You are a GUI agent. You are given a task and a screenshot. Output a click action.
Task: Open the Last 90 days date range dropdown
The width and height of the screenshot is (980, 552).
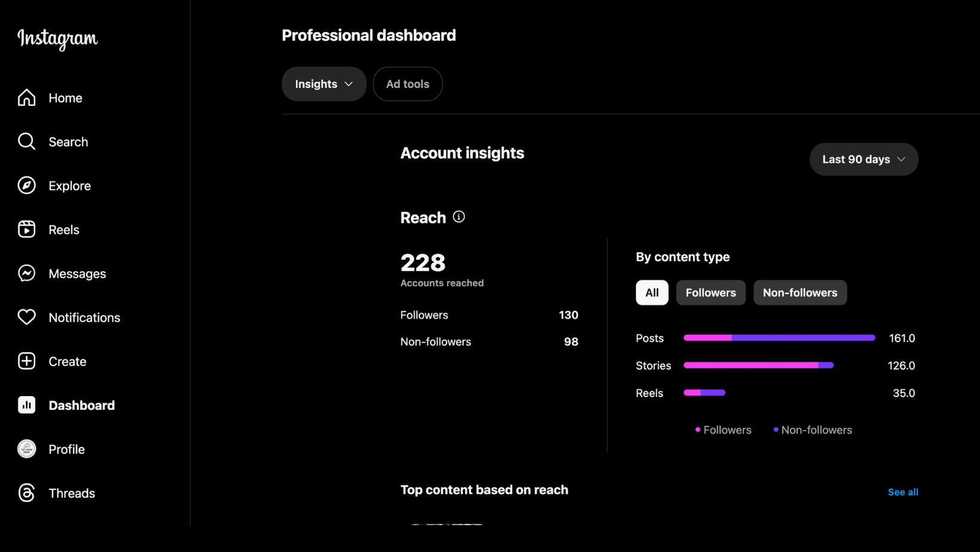pyautogui.click(x=864, y=160)
